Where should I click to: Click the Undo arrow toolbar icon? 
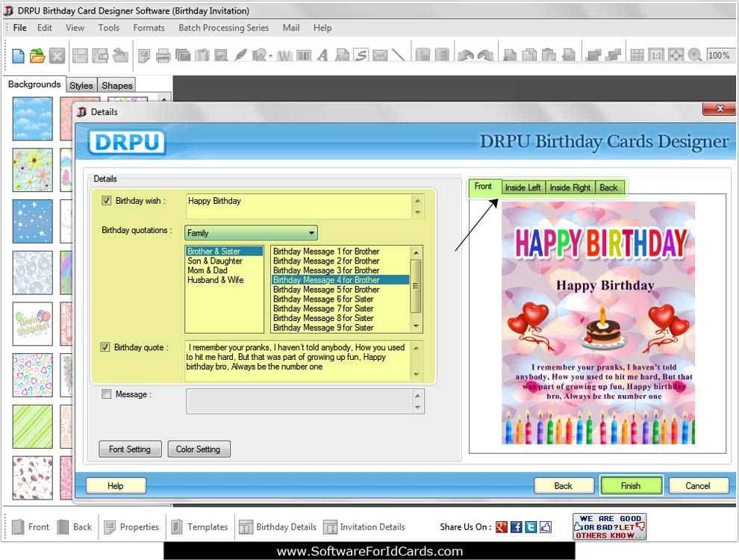click(x=466, y=55)
